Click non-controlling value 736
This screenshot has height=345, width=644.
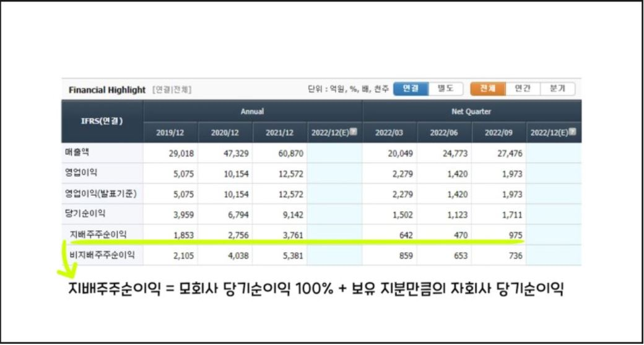(x=515, y=256)
